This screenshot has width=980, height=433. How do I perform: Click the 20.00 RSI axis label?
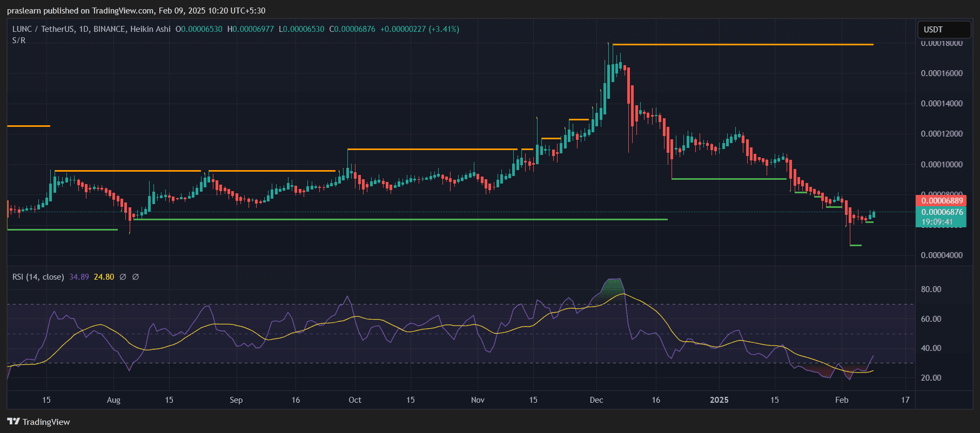click(x=931, y=378)
